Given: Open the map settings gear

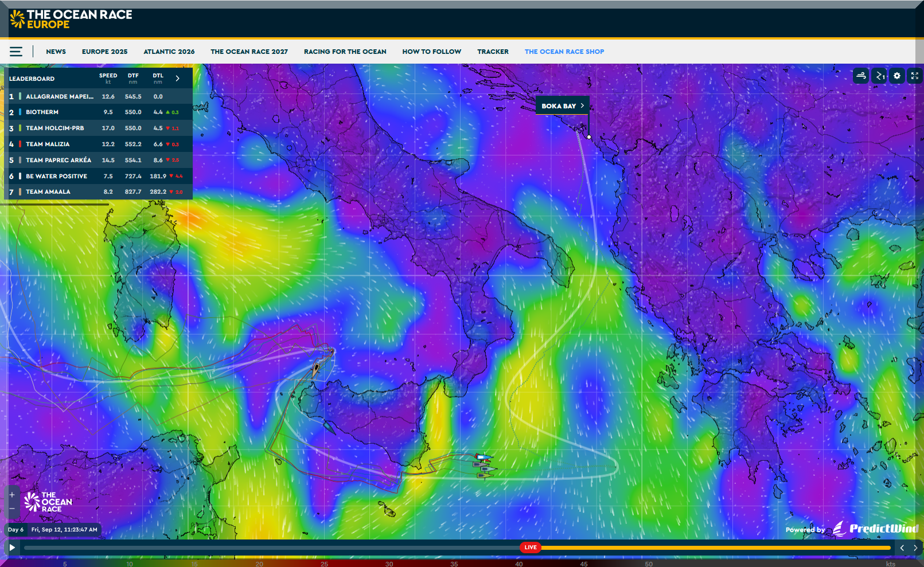Looking at the screenshot, I should click(897, 76).
